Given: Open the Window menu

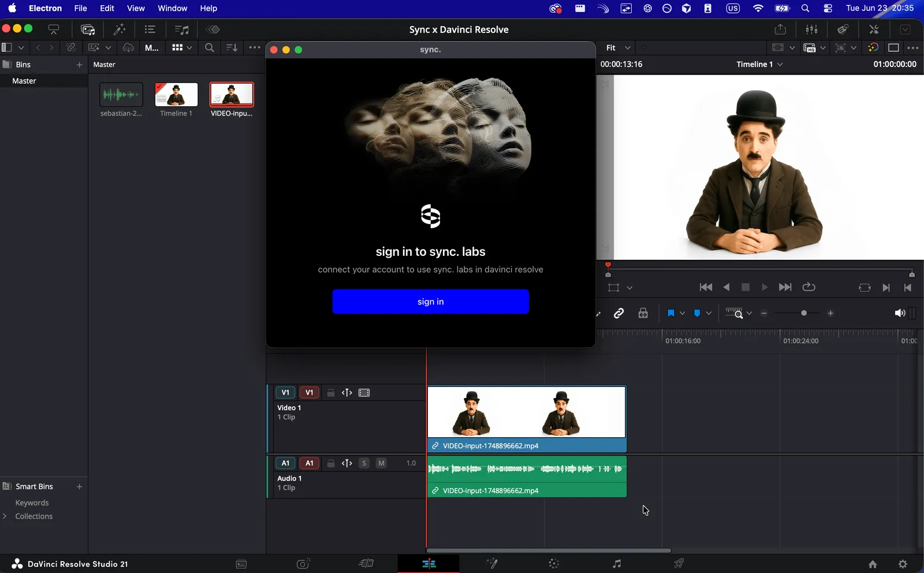Looking at the screenshot, I should point(172,8).
